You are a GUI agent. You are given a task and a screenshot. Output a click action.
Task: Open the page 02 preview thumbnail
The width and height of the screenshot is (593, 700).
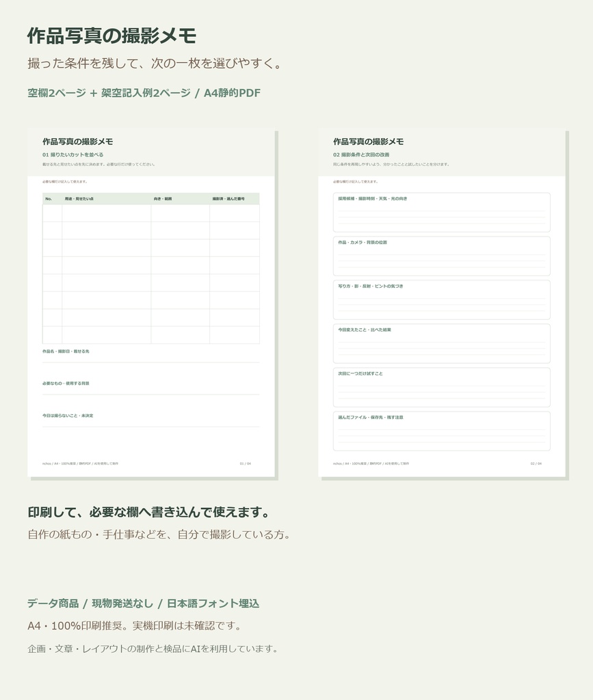442,303
